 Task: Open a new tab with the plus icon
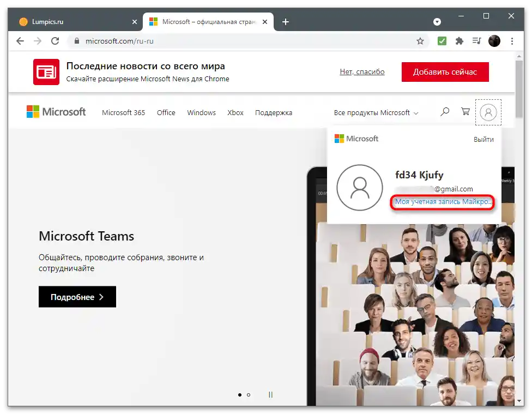pyautogui.click(x=286, y=22)
